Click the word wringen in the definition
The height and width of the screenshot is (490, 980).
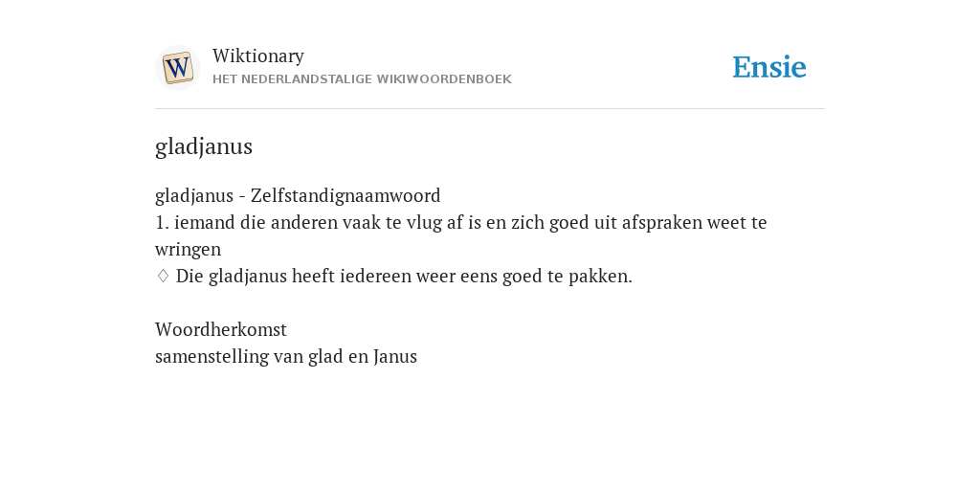(x=189, y=250)
